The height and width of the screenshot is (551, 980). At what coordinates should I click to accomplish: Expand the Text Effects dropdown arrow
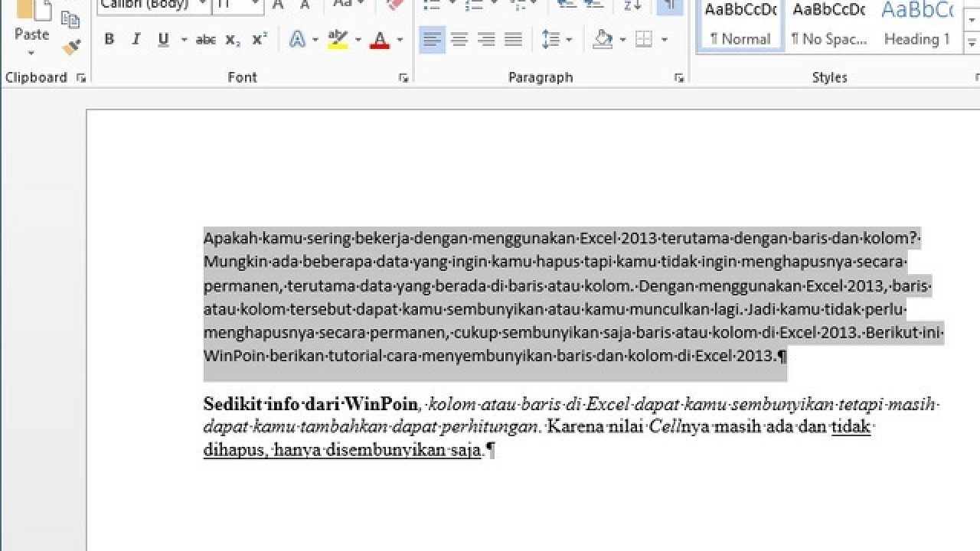315,40
